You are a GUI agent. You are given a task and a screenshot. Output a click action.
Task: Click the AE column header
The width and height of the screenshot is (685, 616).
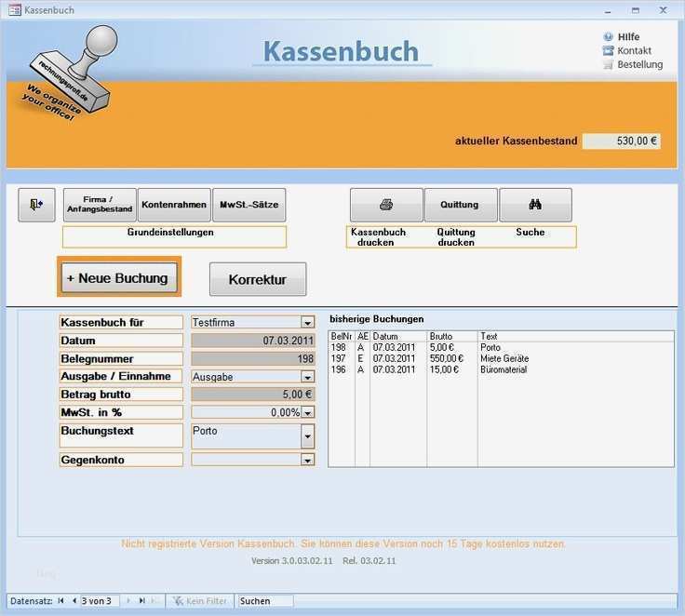[x=363, y=337]
